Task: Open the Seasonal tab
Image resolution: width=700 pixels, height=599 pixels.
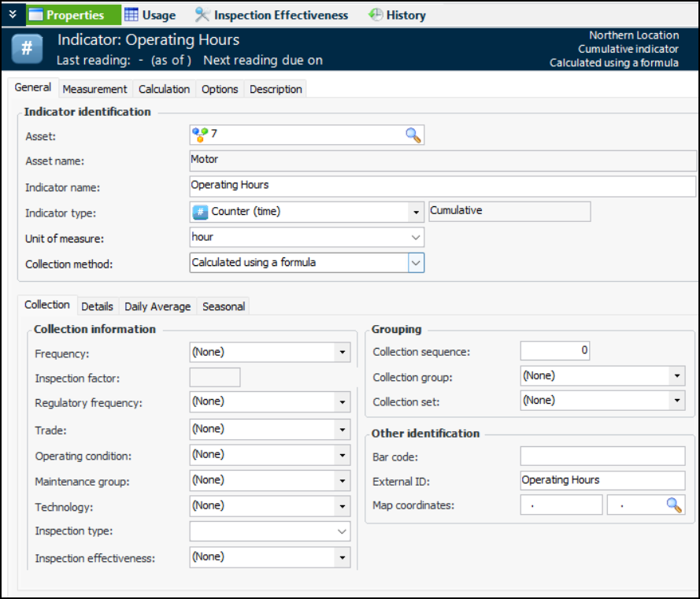Action: coord(224,306)
